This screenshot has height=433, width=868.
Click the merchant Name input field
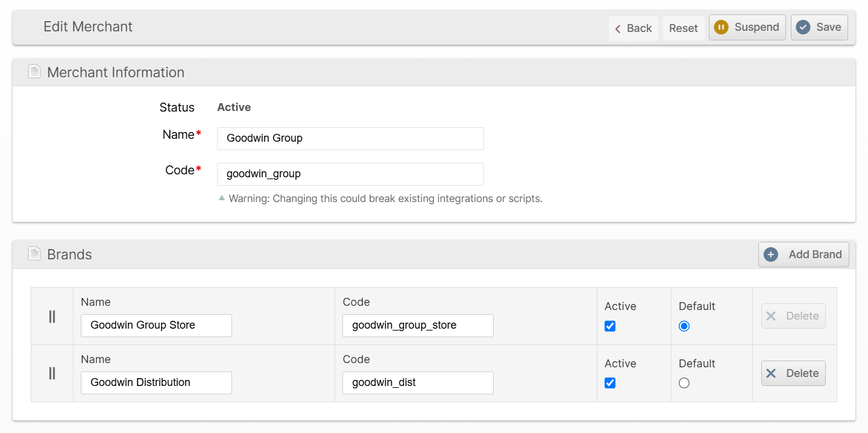coord(350,138)
